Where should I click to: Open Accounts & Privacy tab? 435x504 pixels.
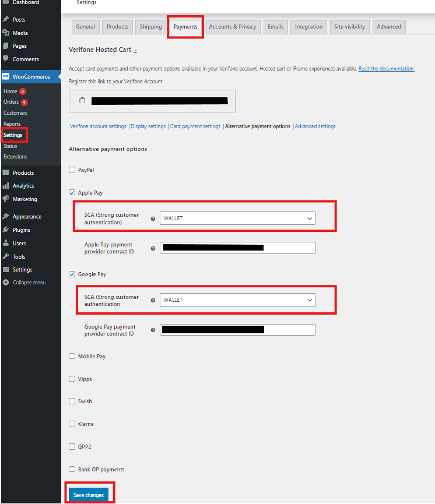click(233, 27)
